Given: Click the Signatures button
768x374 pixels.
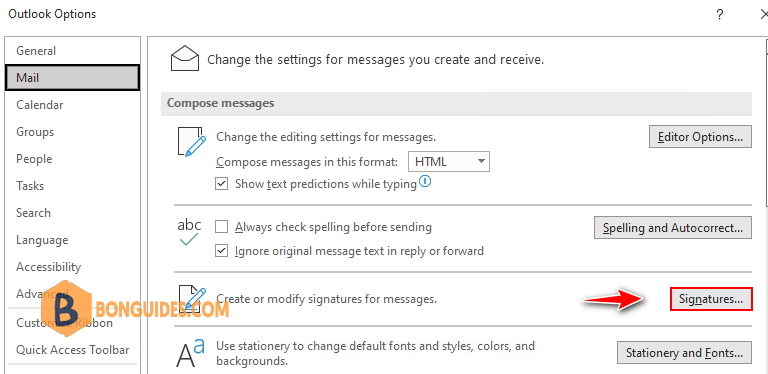Looking at the screenshot, I should pos(711,299).
